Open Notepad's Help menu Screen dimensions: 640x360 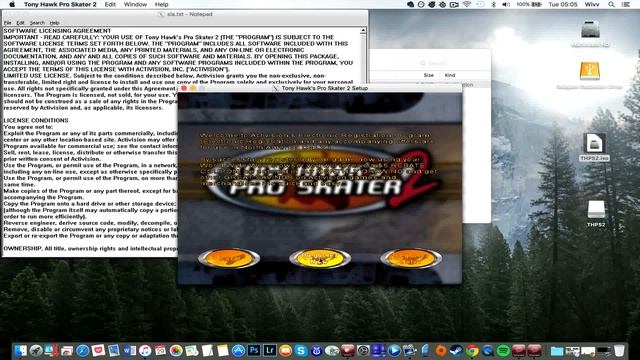click(x=54, y=23)
